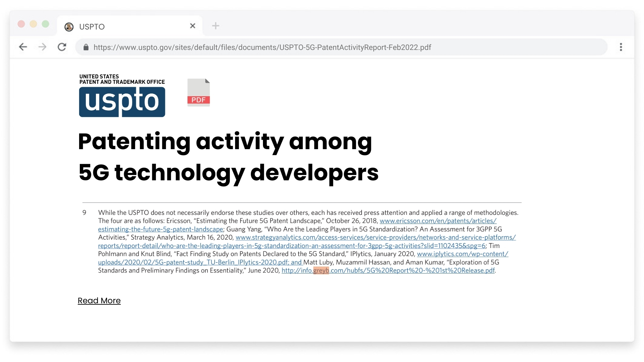This screenshot has height=362, width=644.
Task: Click the PDF document icon
Action: tap(199, 92)
